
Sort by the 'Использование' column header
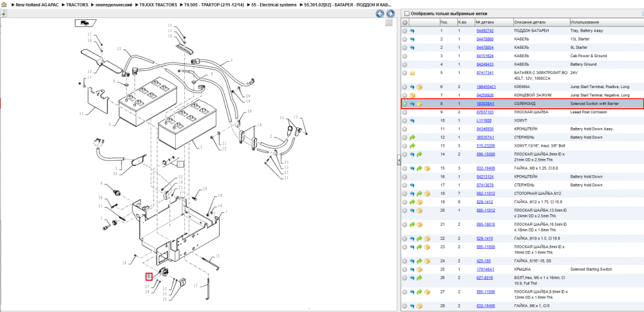[x=606, y=22]
